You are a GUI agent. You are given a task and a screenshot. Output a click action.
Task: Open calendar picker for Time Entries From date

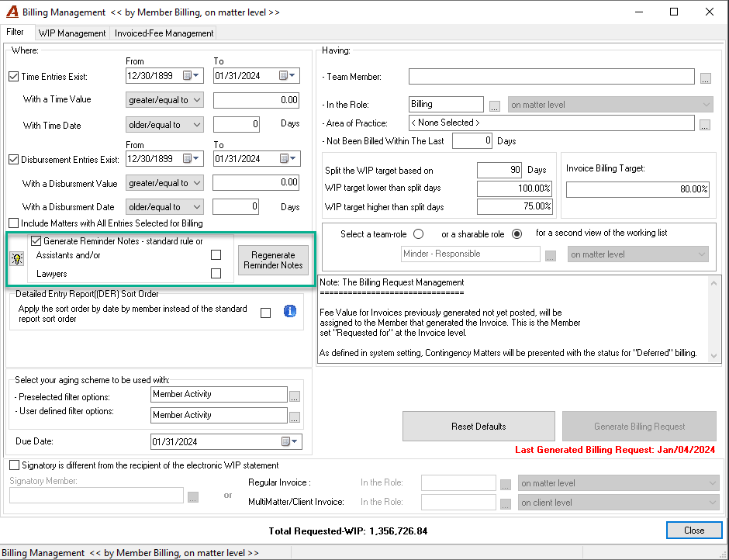191,75
